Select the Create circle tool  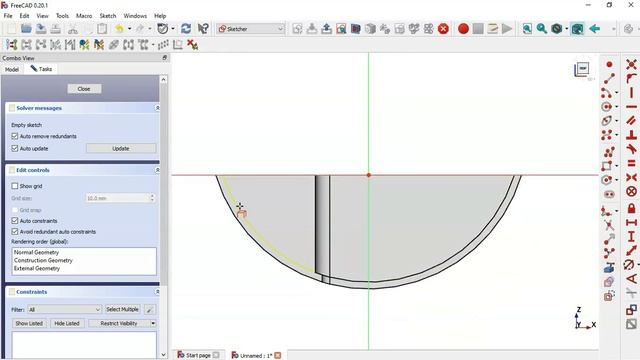607,107
